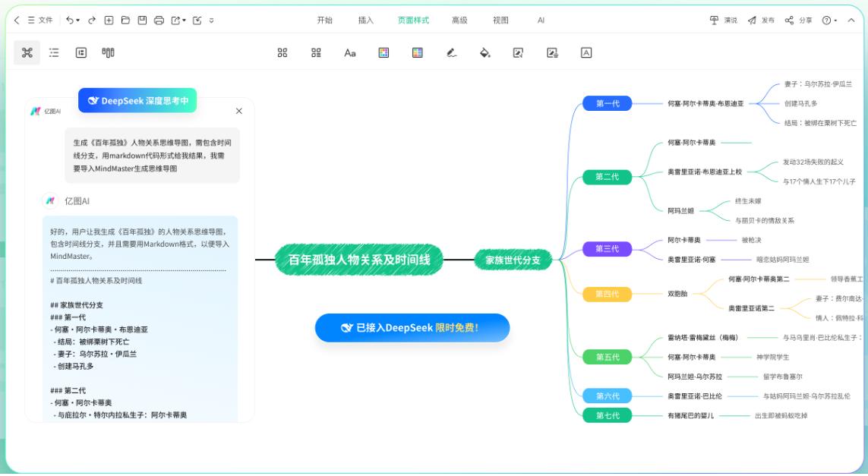Expand the quick access toolbar options
The image size is (868, 476).
pyautogui.click(x=211, y=21)
